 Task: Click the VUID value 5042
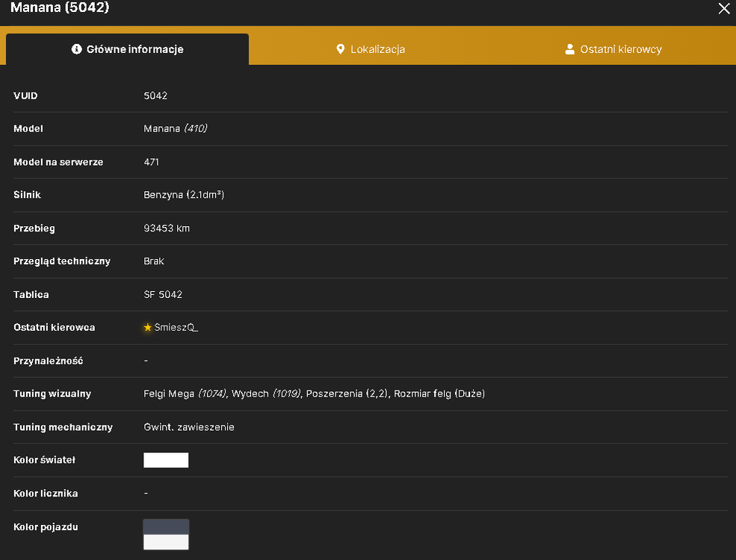[x=155, y=96]
